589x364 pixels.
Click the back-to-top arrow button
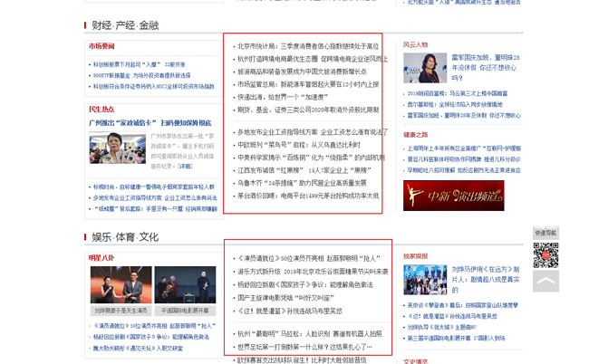click(546, 281)
